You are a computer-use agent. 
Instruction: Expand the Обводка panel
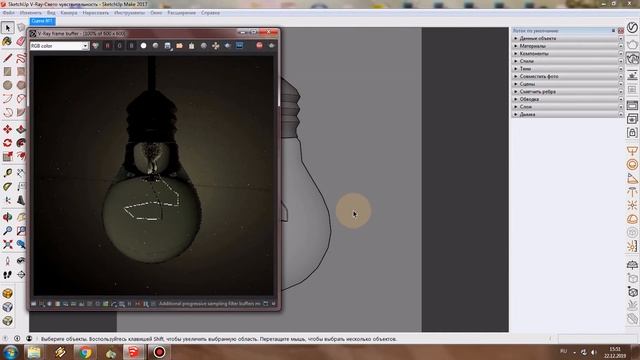pyautogui.click(x=567, y=99)
